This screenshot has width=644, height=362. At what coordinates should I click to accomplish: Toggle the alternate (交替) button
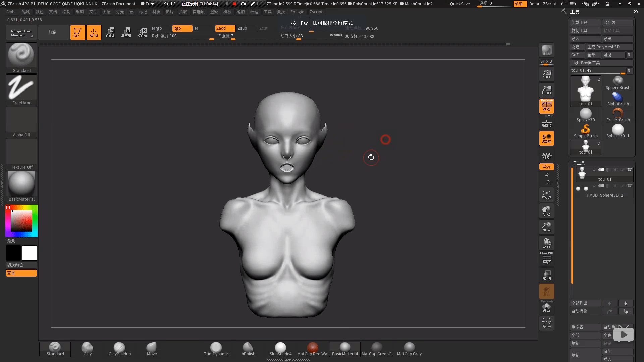pos(21,273)
